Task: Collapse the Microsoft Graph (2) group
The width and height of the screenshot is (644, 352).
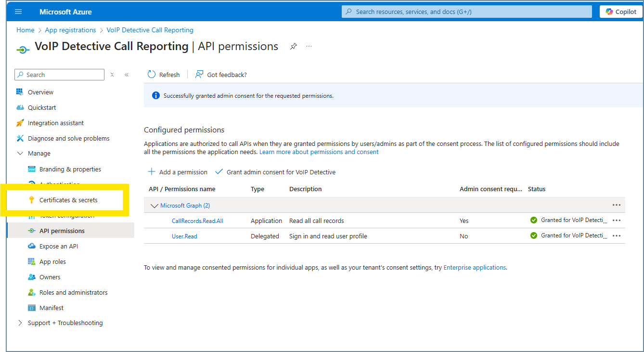Action: pos(154,206)
